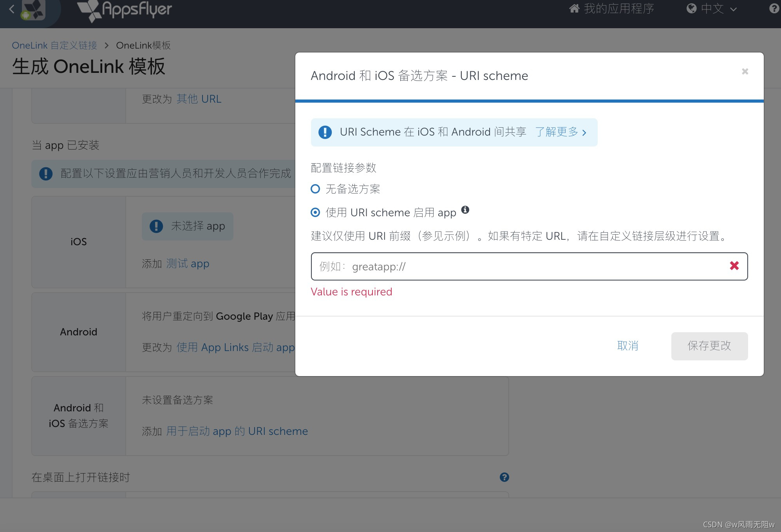Screen dimensions: 781x532
Task: Click the 未设置备选方案 text
Action: (x=177, y=400)
